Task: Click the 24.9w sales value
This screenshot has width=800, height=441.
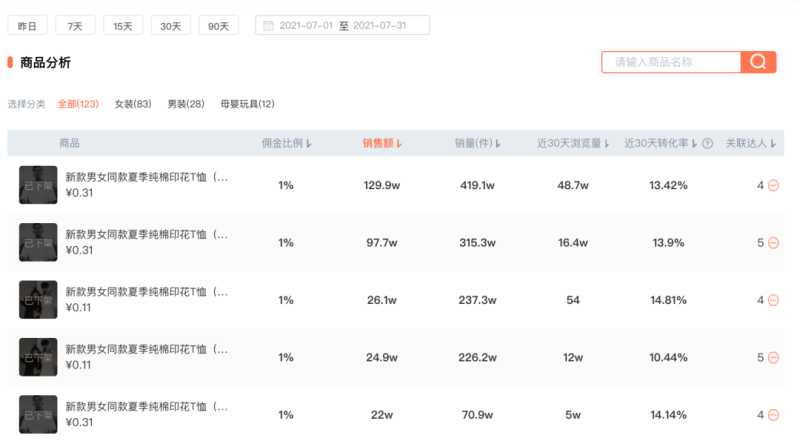Action: [x=382, y=358]
